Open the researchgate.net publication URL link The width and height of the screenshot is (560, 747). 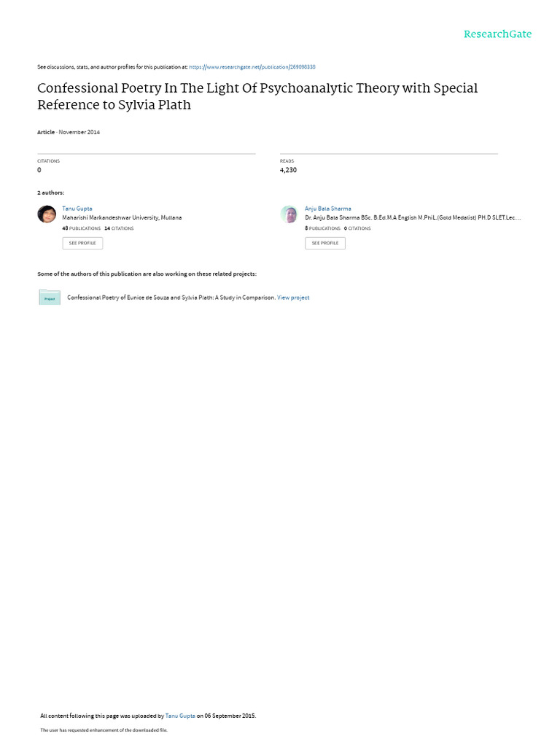click(x=252, y=67)
